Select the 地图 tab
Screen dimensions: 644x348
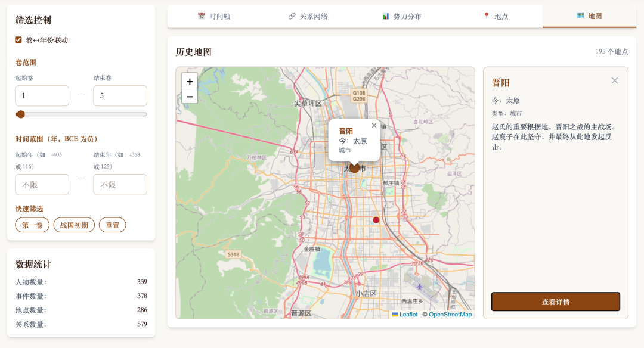click(589, 17)
